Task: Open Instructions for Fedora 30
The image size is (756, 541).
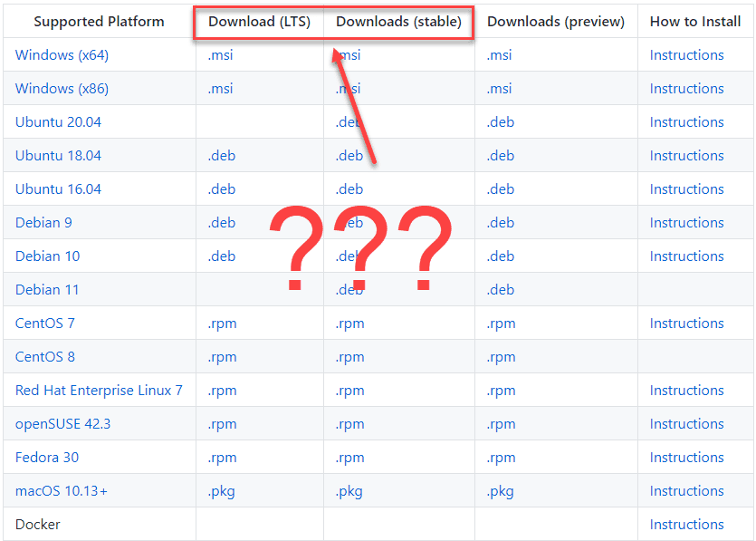Action: coord(686,458)
